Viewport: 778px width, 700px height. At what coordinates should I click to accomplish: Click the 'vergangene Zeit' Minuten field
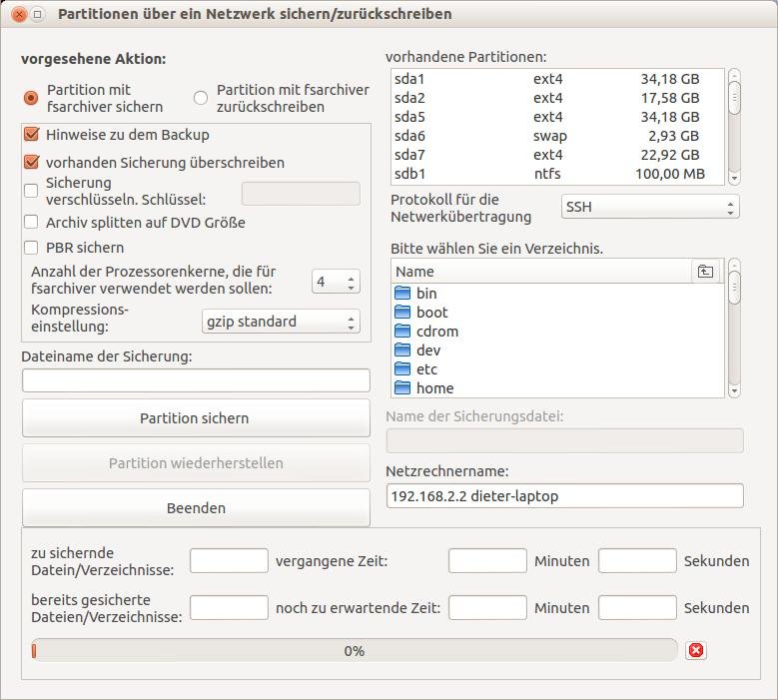(x=487, y=560)
